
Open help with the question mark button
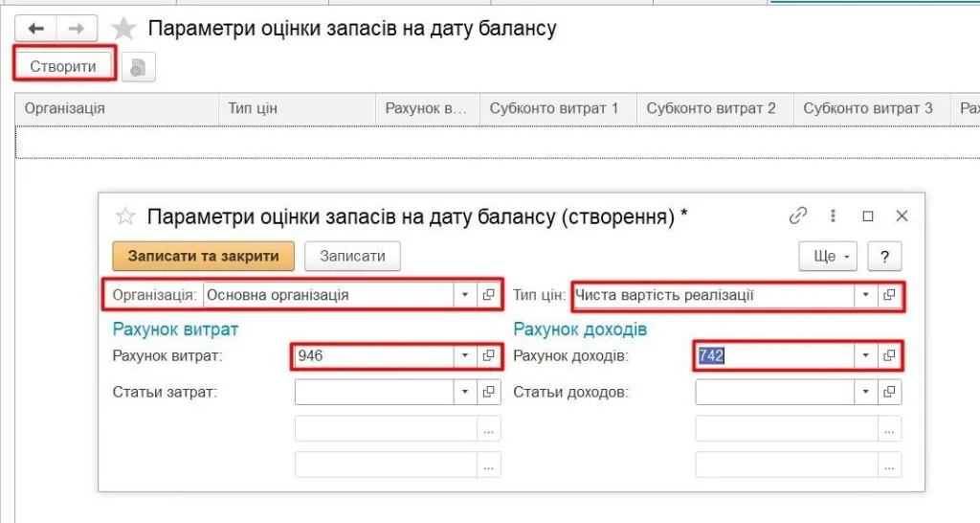(x=884, y=257)
